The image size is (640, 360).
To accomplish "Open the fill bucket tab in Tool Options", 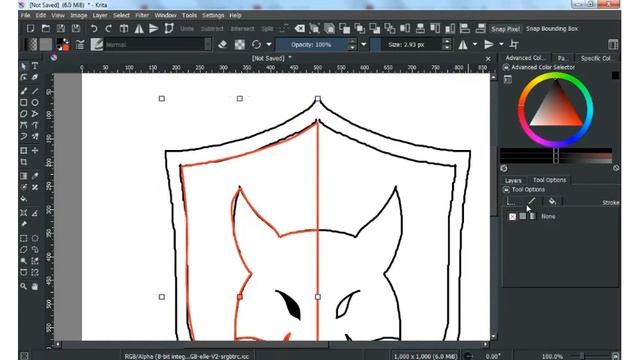I will pos(552,201).
